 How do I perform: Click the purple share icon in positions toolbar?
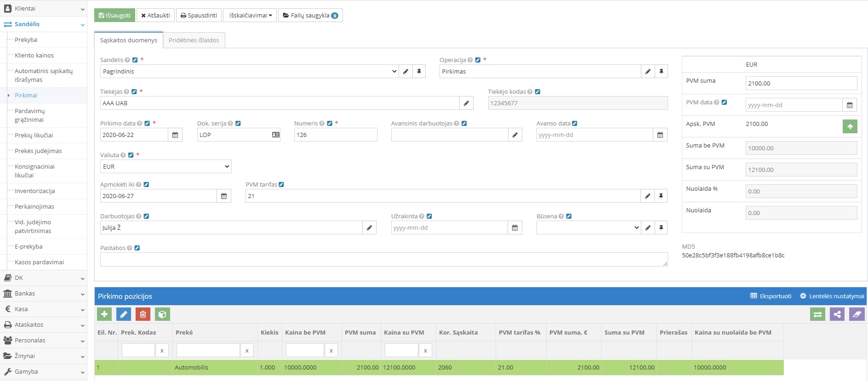(837, 314)
